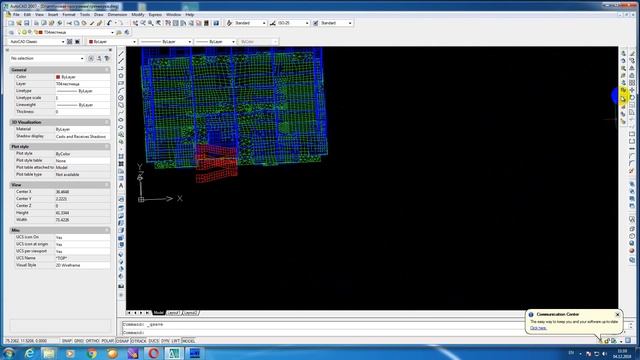This screenshot has width=640, height=360.
Task: Collapse the 3D Visualization section
Action: (x=107, y=122)
